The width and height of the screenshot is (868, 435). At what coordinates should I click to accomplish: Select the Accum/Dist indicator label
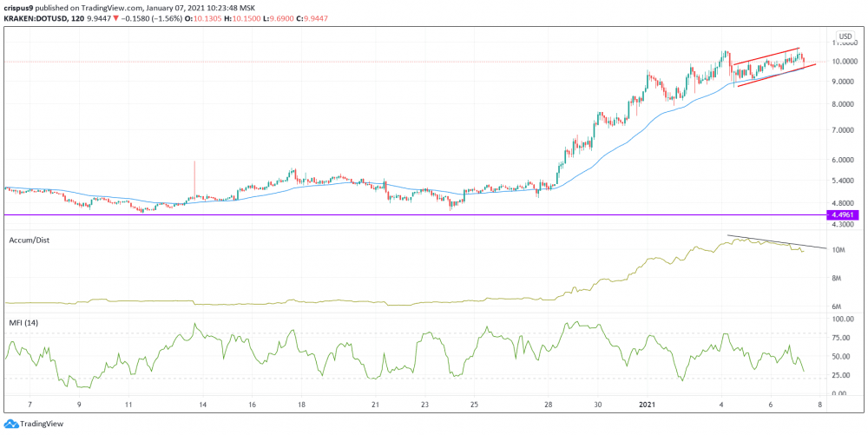[29, 241]
